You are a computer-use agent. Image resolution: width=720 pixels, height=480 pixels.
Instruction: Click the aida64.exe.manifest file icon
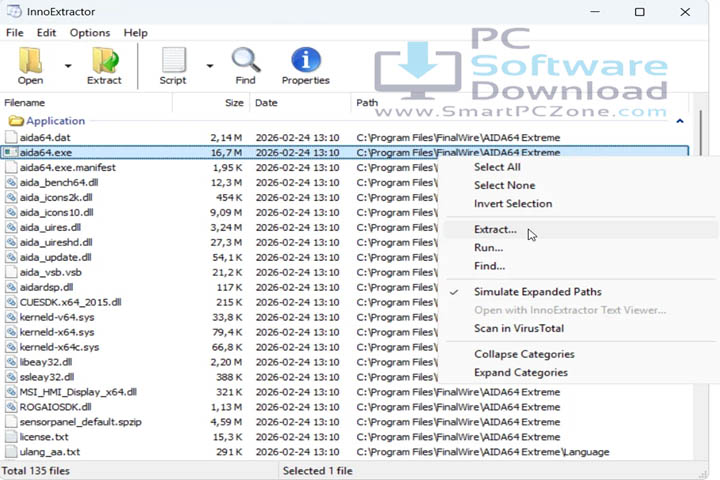[x=11, y=167]
